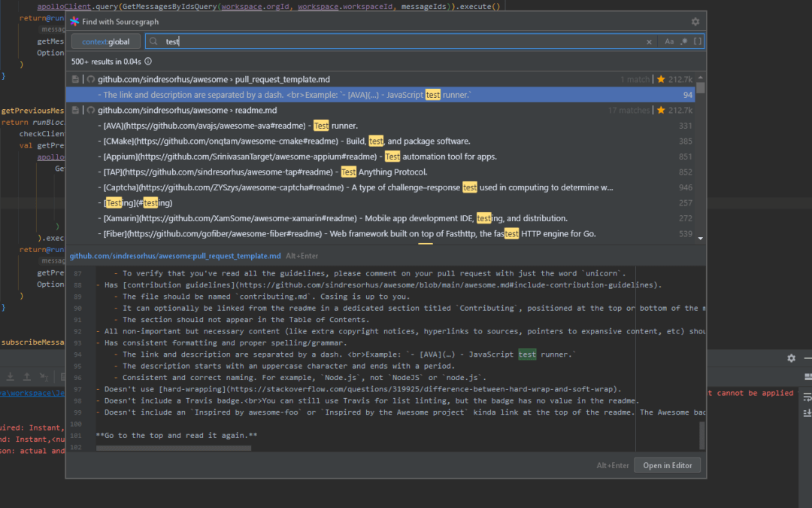
Task: Click cursor-to-end icon in bottom toolbar
Action: (44, 377)
